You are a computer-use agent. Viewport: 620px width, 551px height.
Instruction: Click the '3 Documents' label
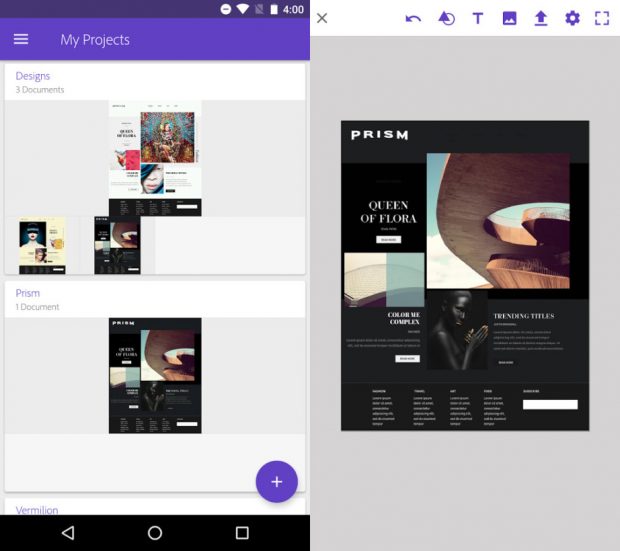coord(40,90)
